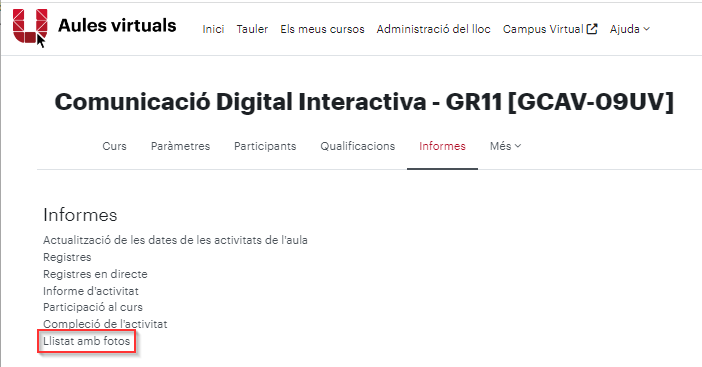Viewport: 702px width, 367px height.
Task: Open Registres en directe link
Action: (x=95, y=274)
